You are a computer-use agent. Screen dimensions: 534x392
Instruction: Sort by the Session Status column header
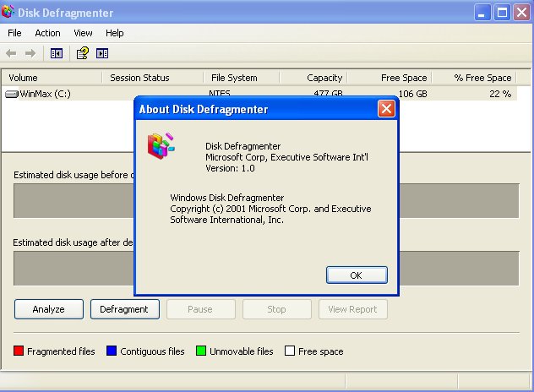pyautogui.click(x=153, y=78)
